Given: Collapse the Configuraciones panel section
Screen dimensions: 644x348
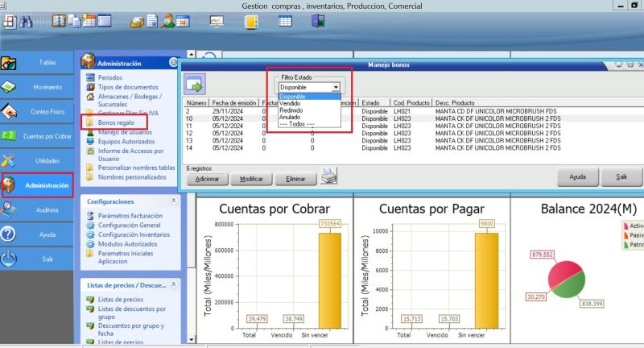Looking at the screenshot, I should (173, 200).
